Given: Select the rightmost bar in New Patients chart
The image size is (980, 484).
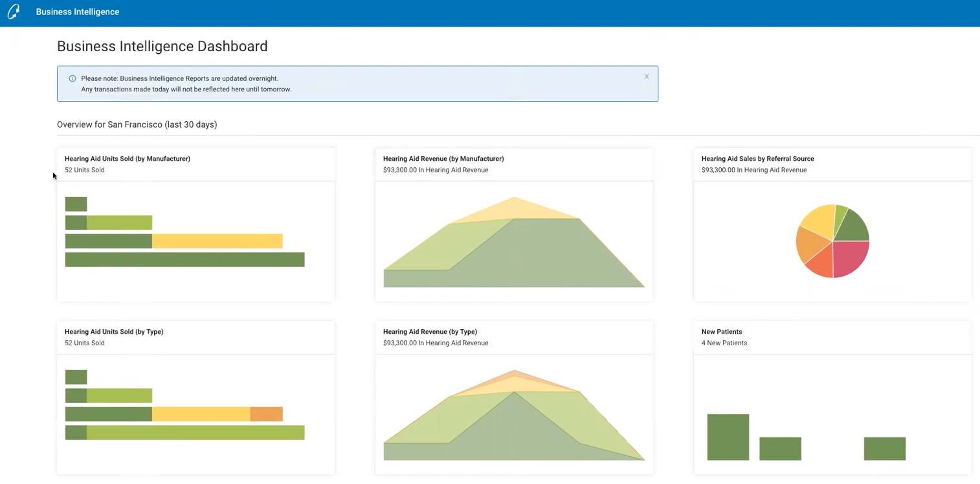Looking at the screenshot, I should (x=885, y=448).
